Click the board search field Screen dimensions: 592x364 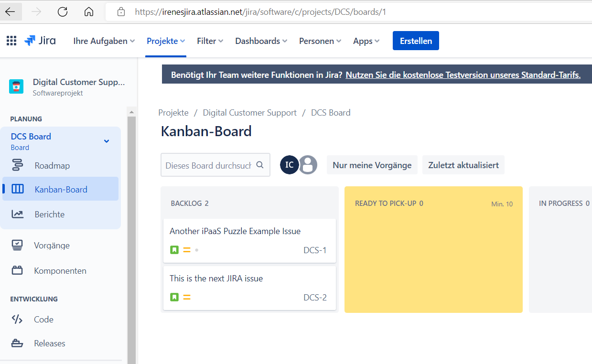(x=209, y=165)
